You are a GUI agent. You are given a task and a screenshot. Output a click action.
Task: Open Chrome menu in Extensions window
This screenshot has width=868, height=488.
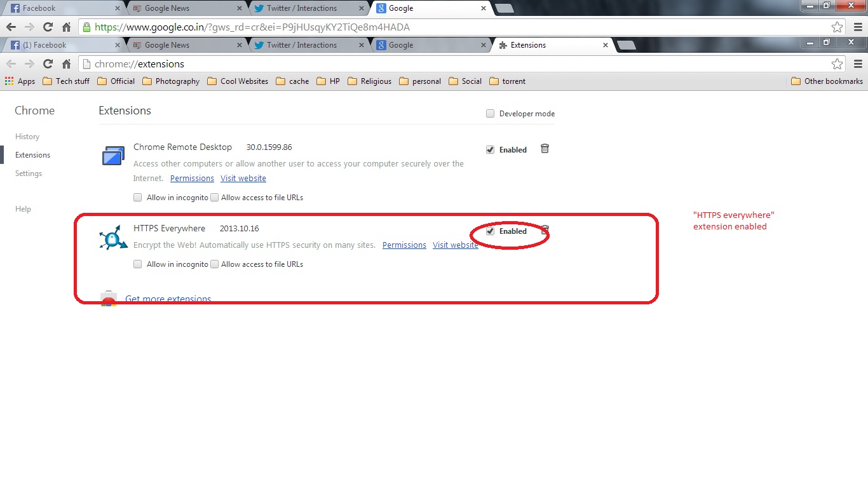tap(858, 64)
